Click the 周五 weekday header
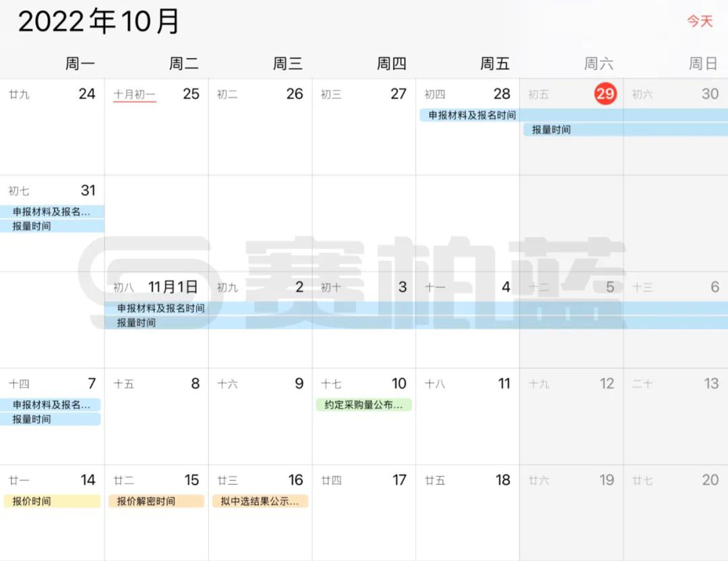This screenshot has height=561, width=728. 495,63
